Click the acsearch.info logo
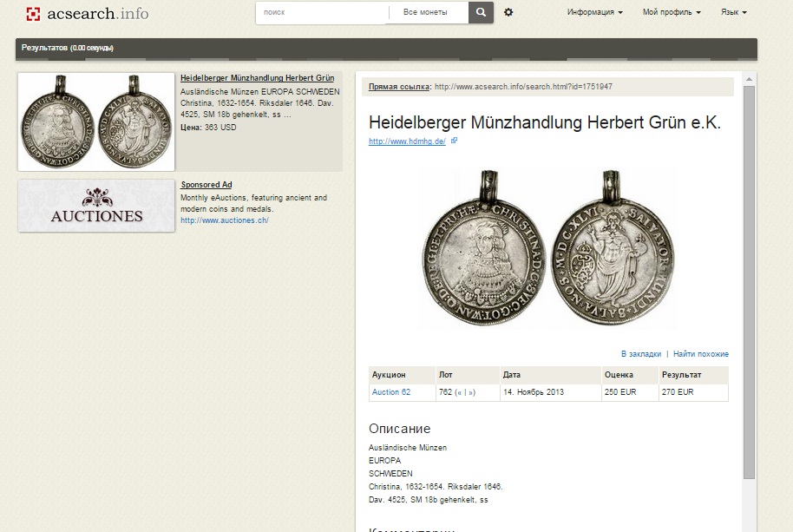 coord(88,14)
